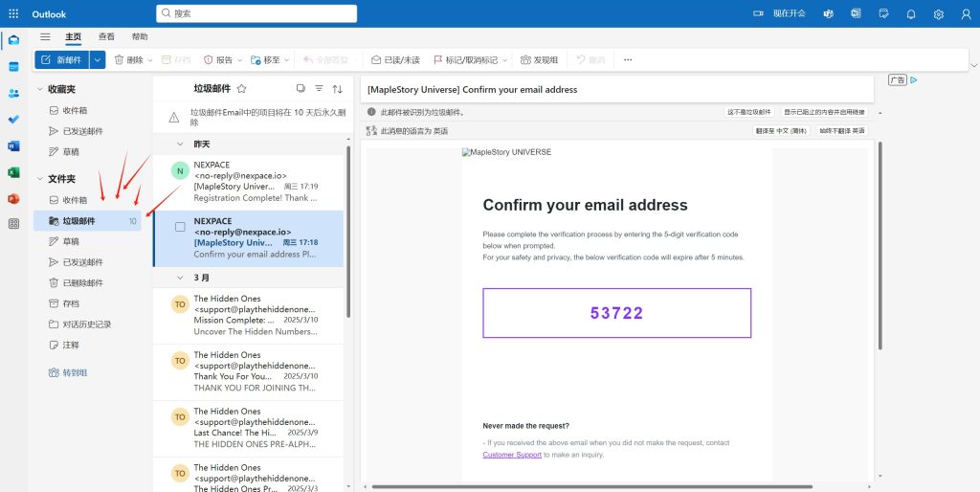Collapse the 昨天 group in list

[x=181, y=144]
